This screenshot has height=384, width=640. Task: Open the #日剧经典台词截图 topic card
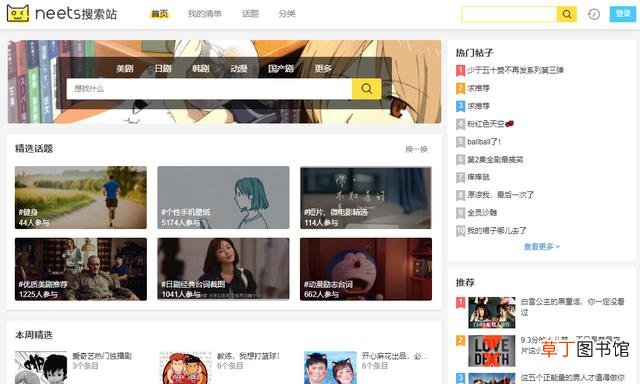pyautogui.click(x=223, y=269)
